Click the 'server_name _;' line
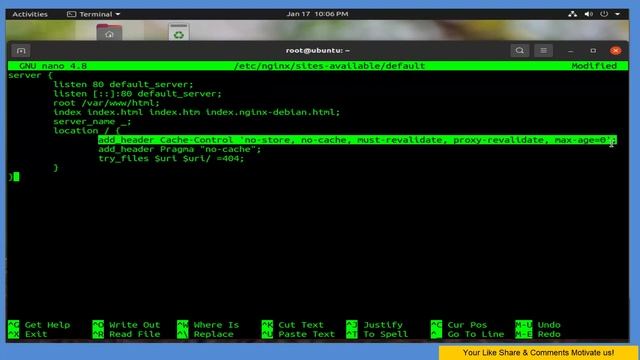This screenshot has height=360, width=640. 92,122
